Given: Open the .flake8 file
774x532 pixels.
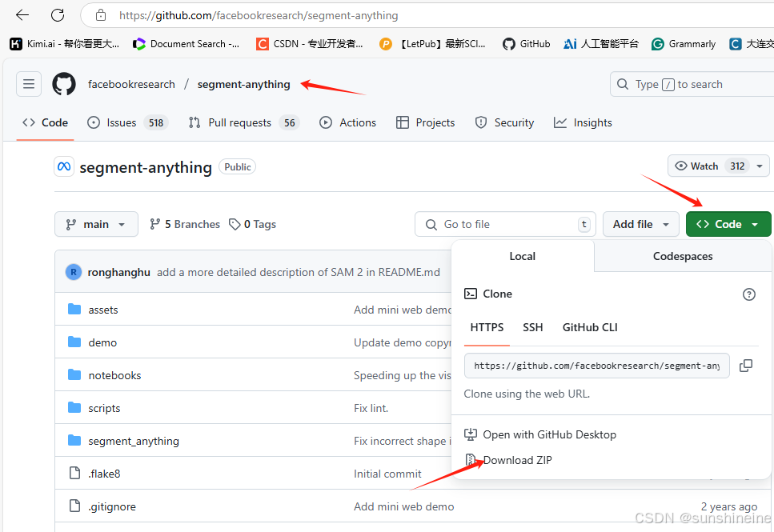Looking at the screenshot, I should coord(104,474).
